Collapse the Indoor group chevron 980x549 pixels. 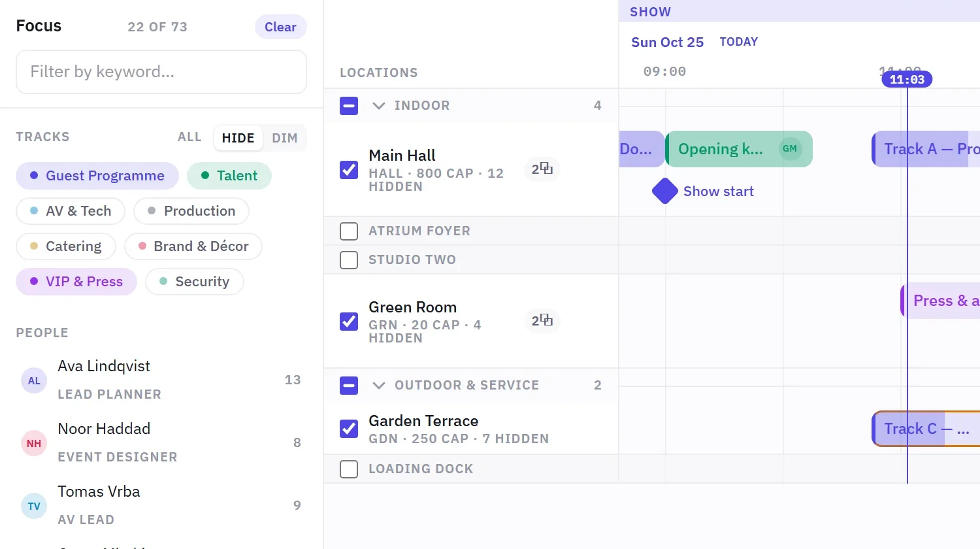point(378,106)
